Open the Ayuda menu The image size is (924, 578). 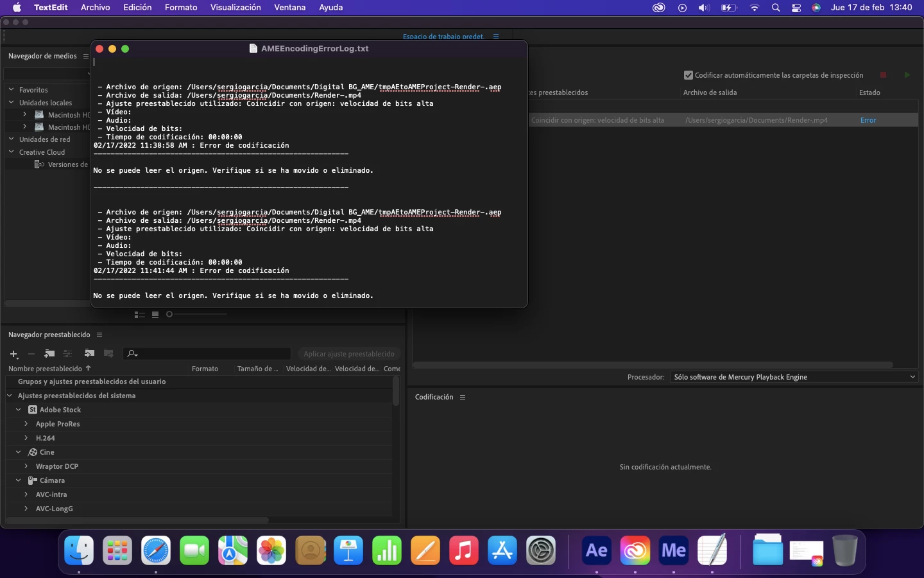(x=330, y=8)
